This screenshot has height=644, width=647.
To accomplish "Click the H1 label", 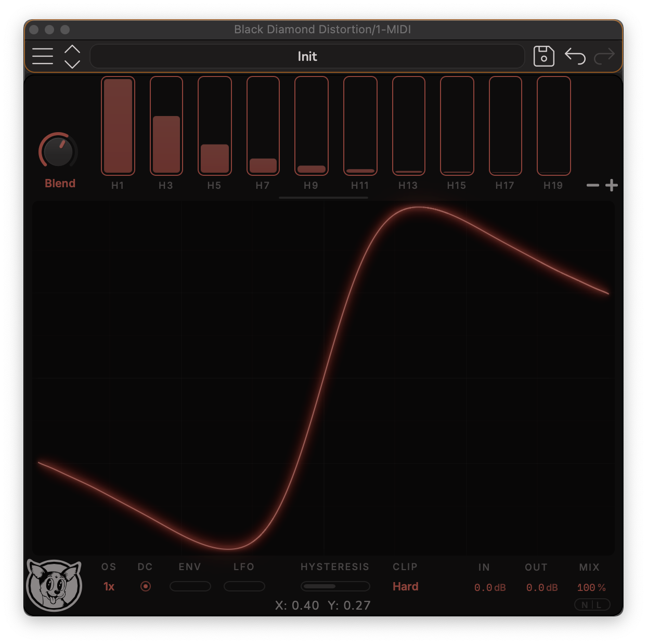I will [x=118, y=185].
